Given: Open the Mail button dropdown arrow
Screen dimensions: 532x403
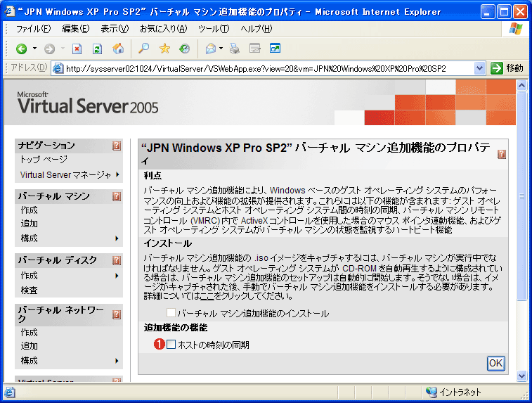Looking at the screenshot, I should 221,49.
